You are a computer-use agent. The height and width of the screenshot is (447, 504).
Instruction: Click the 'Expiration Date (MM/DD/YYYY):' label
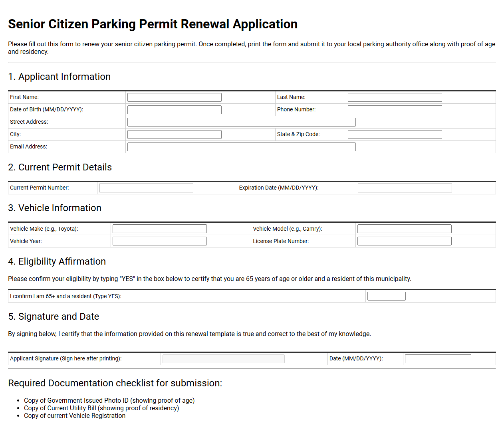pyautogui.click(x=279, y=188)
